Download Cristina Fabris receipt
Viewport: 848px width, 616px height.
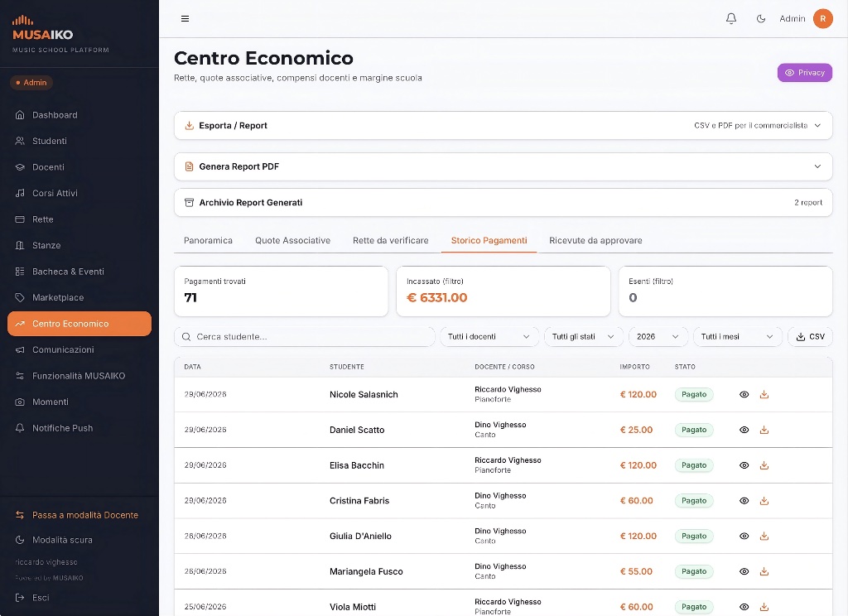tap(764, 501)
